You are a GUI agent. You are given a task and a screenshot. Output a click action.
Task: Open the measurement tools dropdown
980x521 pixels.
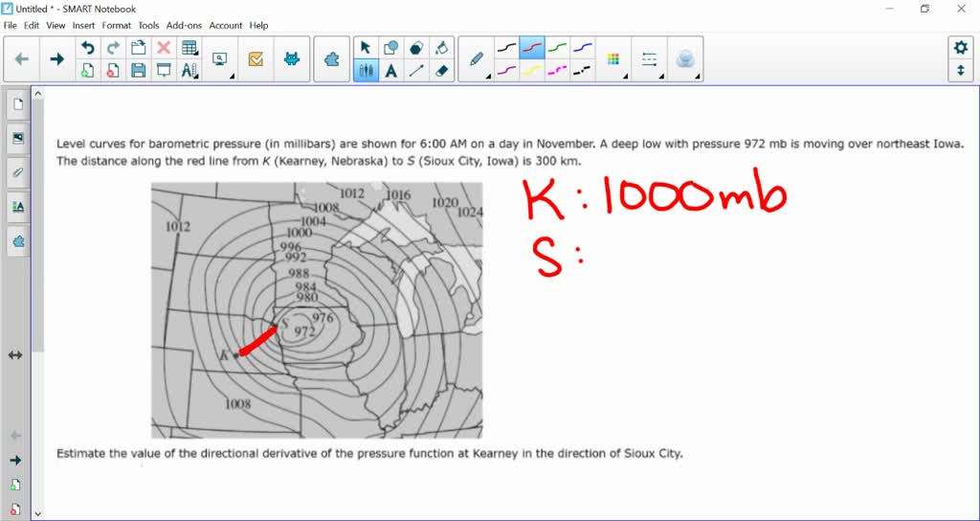tap(189, 70)
